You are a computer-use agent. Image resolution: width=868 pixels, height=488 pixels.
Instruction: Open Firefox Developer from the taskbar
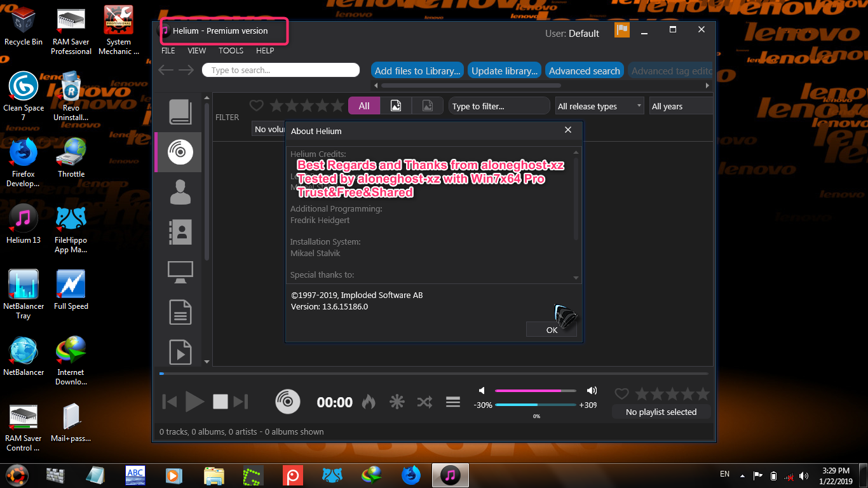coord(411,475)
